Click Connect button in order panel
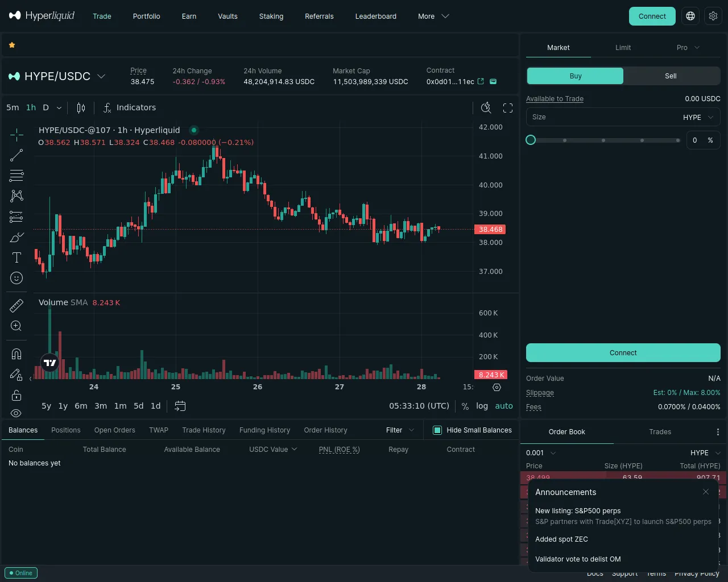 pos(623,353)
